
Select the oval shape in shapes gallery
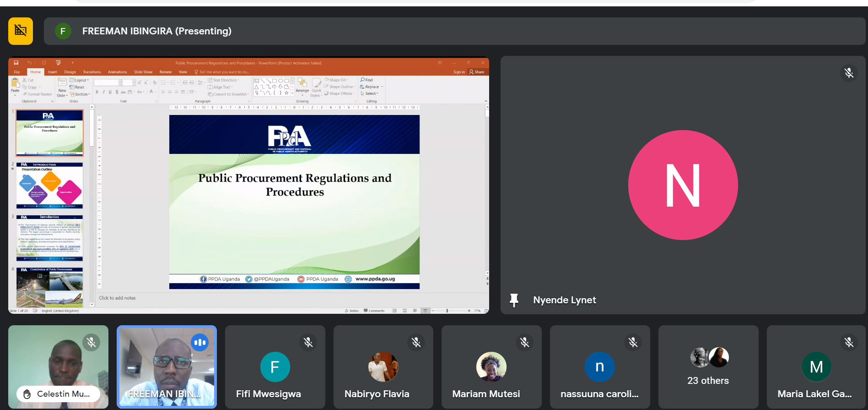[x=280, y=81]
